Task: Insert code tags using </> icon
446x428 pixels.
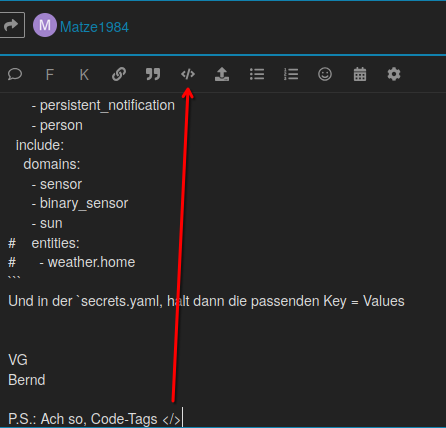Action: point(188,74)
